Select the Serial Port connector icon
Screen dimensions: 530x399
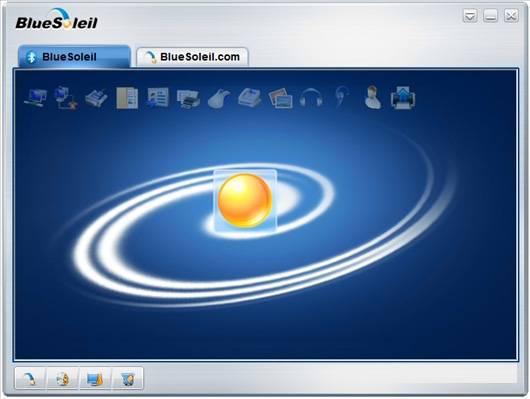pyautogui.click(x=96, y=98)
